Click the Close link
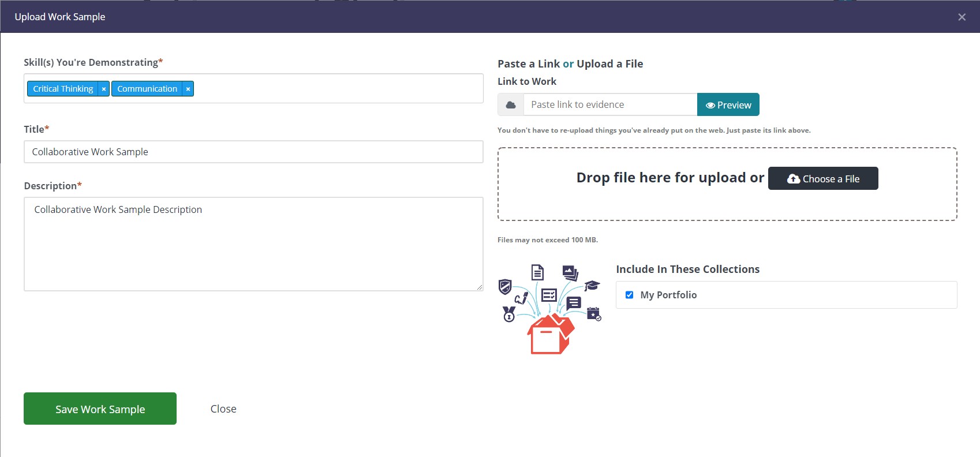Image resolution: width=980 pixels, height=457 pixels. click(223, 409)
